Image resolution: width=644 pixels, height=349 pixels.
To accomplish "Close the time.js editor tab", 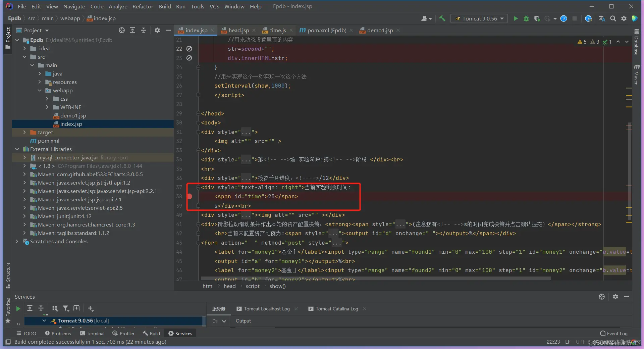I will point(291,30).
